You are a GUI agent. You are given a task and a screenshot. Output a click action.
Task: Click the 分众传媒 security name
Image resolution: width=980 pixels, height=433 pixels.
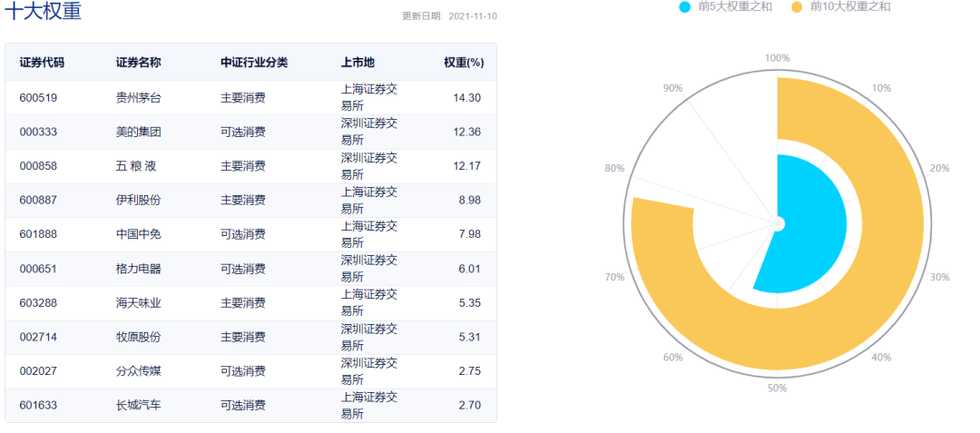click(139, 371)
